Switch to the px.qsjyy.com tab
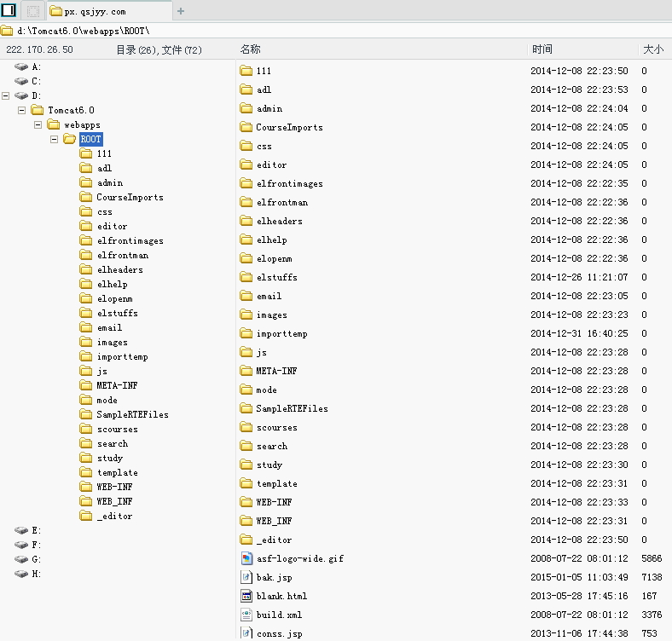The image size is (672, 641). pos(109,11)
